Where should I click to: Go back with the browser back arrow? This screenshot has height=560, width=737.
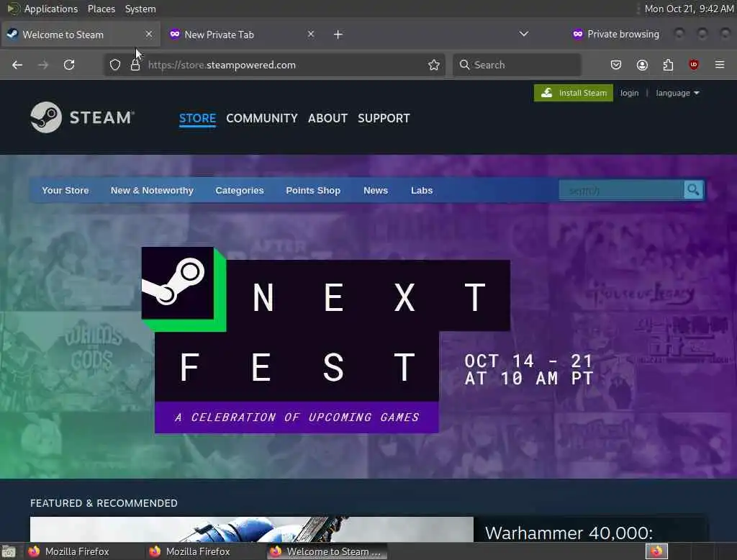17,65
